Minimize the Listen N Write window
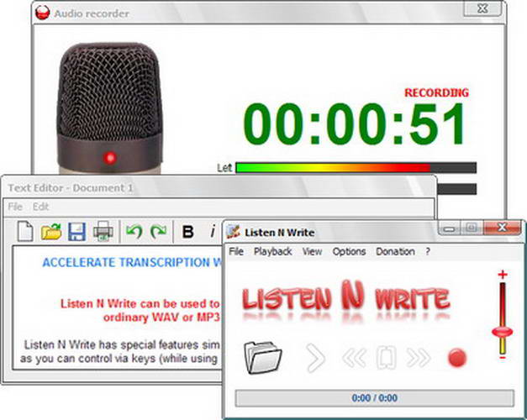Viewport: 527px width, 420px height. coord(449,228)
